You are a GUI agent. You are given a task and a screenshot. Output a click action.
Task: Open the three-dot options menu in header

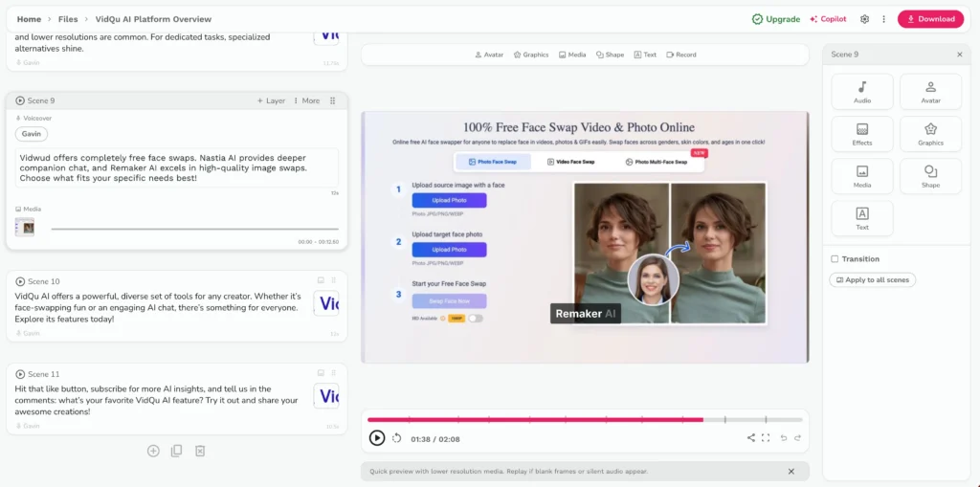pyautogui.click(x=883, y=19)
